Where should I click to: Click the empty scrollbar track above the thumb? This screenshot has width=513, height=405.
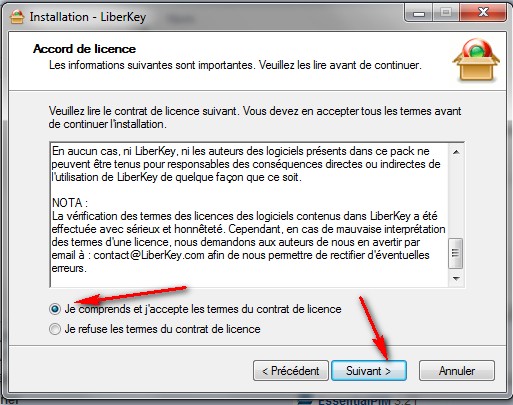pyautogui.click(x=456, y=198)
